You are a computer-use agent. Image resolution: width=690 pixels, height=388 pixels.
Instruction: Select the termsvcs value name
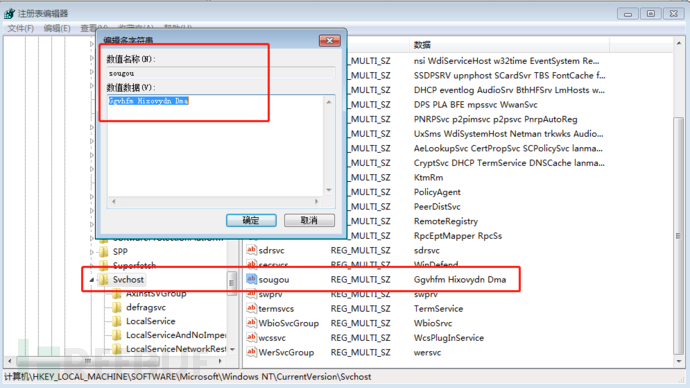click(276, 308)
